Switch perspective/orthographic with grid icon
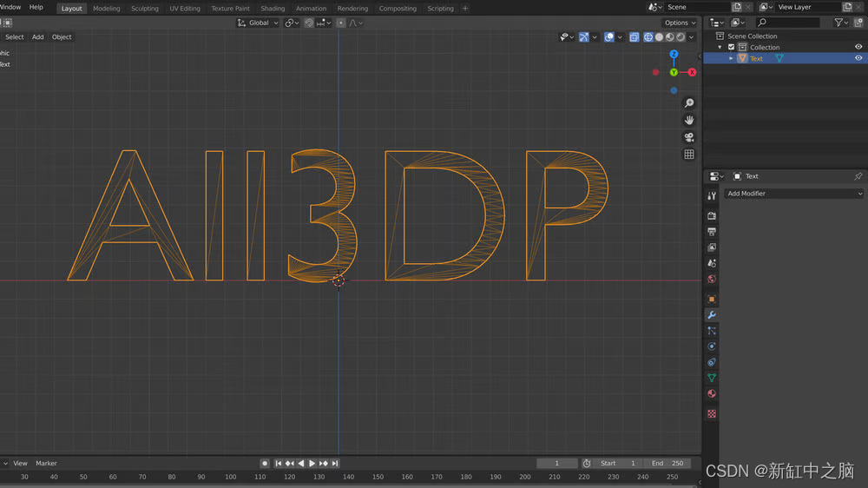The height and width of the screenshot is (488, 868). (688, 155)
